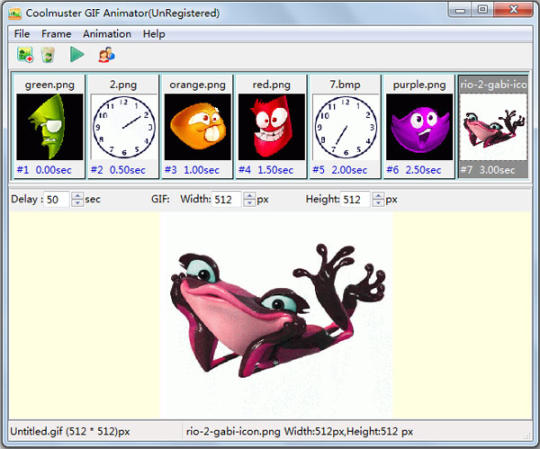
Task: Click the rio-2-gabi-icon.png status bar info
Action: 299,431
